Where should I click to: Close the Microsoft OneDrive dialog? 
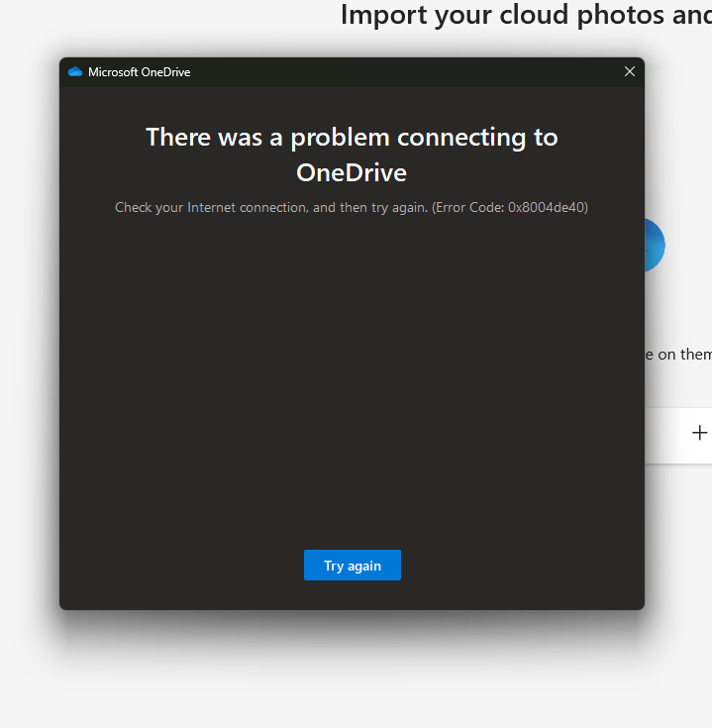point(630,71)
